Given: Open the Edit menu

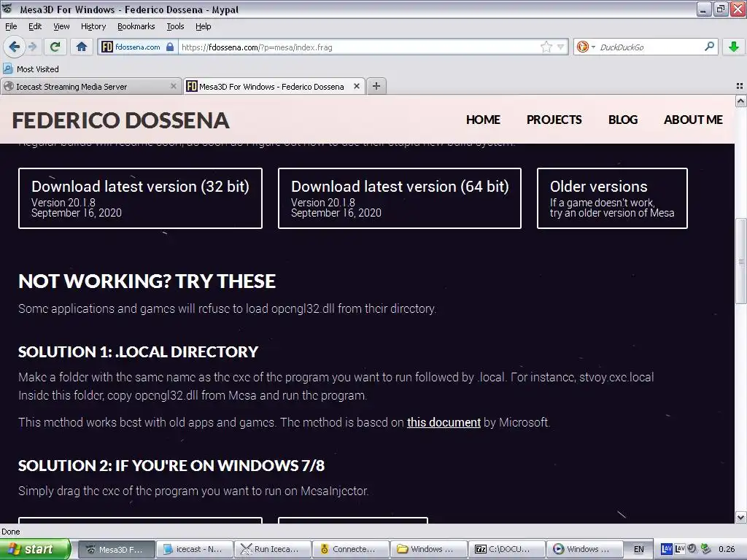Looking at the screenshot, I should click(35, 26).
